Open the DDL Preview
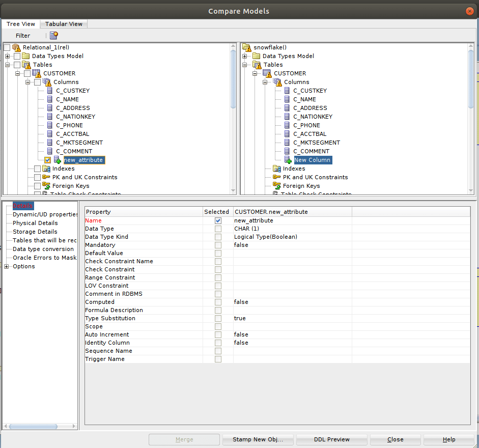 click(332, 439)
